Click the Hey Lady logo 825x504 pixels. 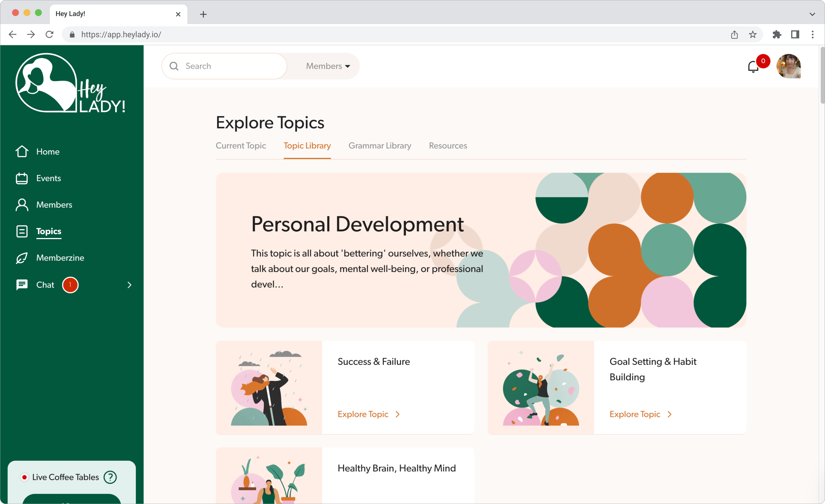tap(71, 83)
